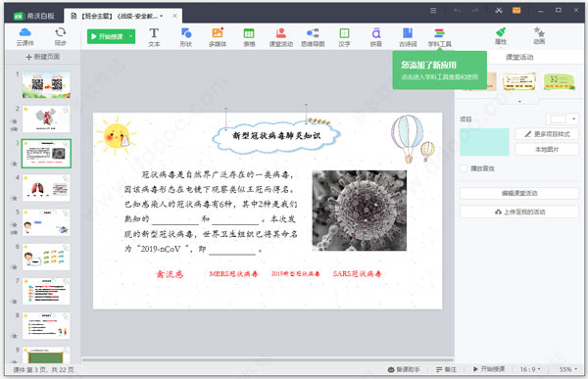Open the 多媒体 multimedia tool
The image size is (588, 379).
point(218,37)
